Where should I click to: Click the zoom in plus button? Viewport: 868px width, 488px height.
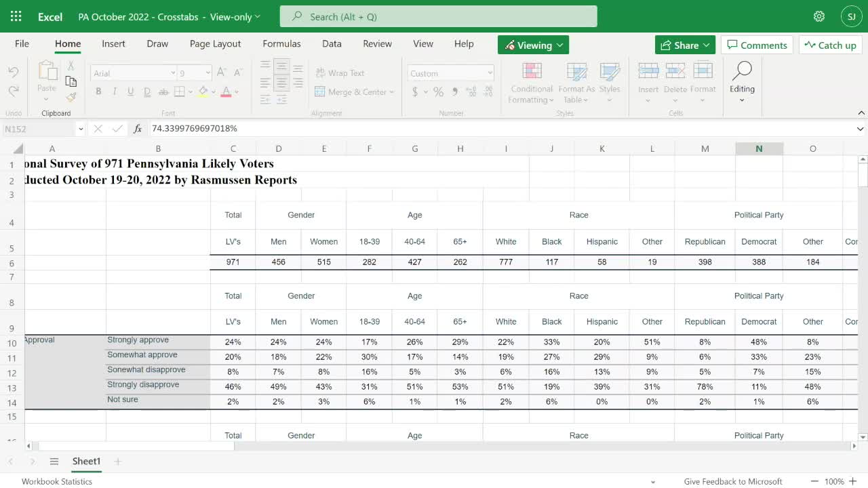pyautogui.click(x=853, y=481)
